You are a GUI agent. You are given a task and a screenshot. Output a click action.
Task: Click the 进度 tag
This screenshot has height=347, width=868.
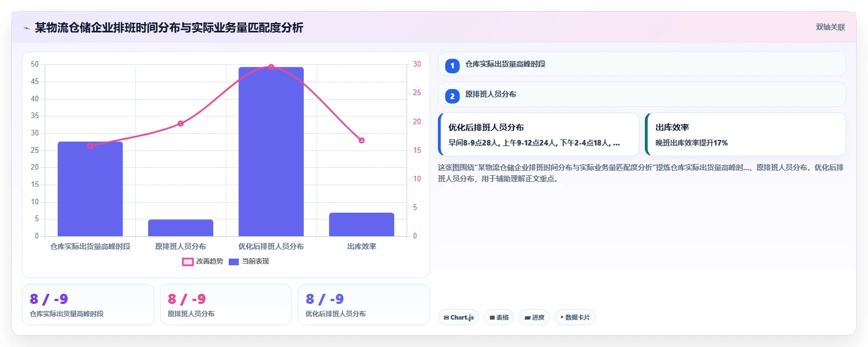[534, 317]
